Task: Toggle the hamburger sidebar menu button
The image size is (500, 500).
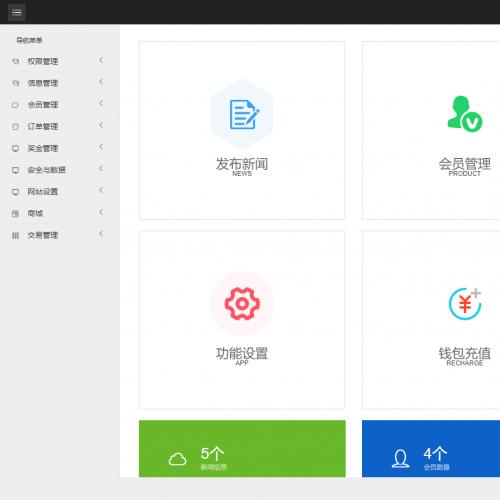Action: click(17, 12)
